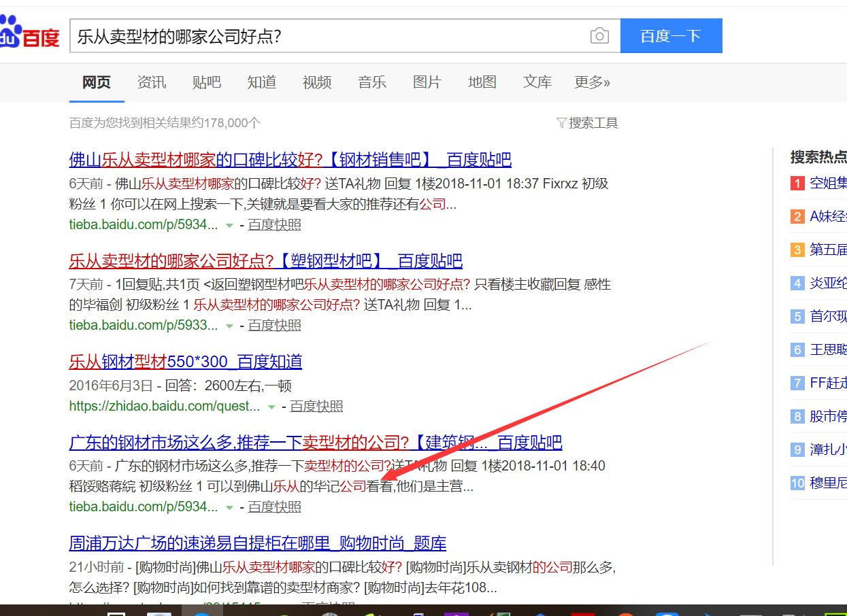847x616 pixels.
Task: Open result 乐从钢材型材550*300 百度知道
Action: (186, 362)
